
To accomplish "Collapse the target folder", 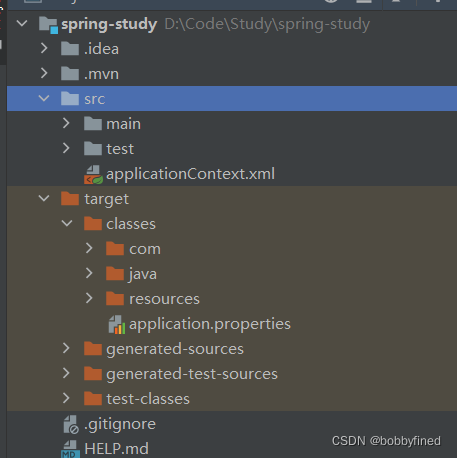I will tap(44, 199).
